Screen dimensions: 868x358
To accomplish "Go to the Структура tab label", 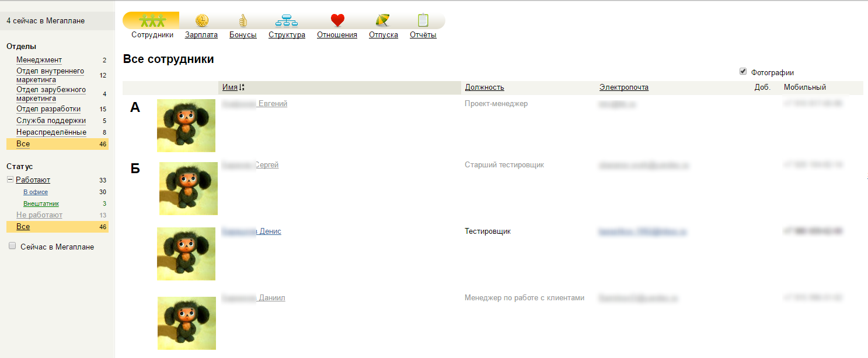I will [287, 35].
